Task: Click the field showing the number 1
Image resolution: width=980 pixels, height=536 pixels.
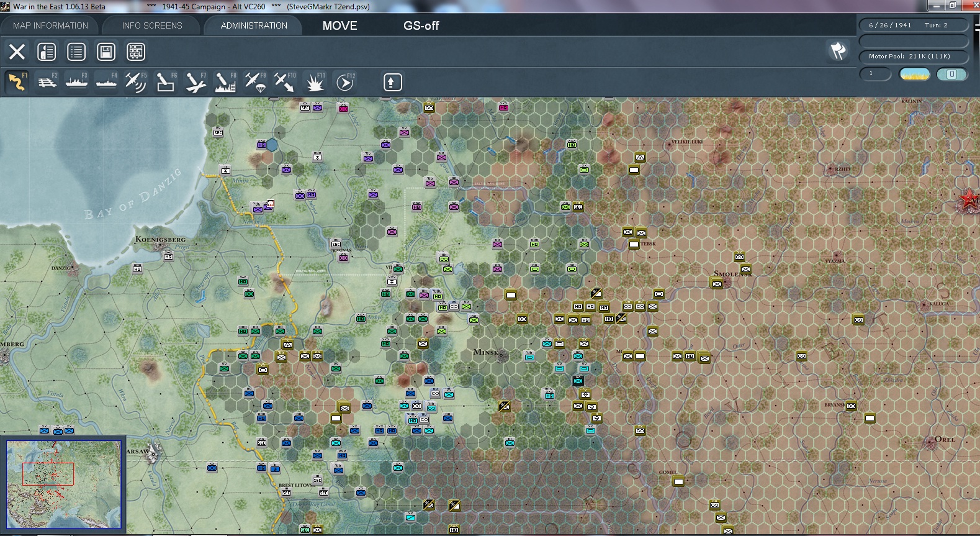Action: pos(875,74)
